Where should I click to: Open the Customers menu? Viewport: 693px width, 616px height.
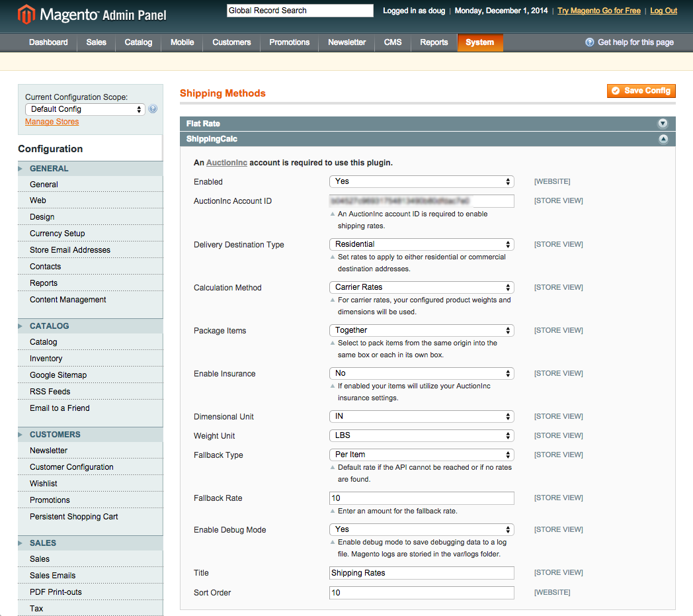(x=231, y=42)
